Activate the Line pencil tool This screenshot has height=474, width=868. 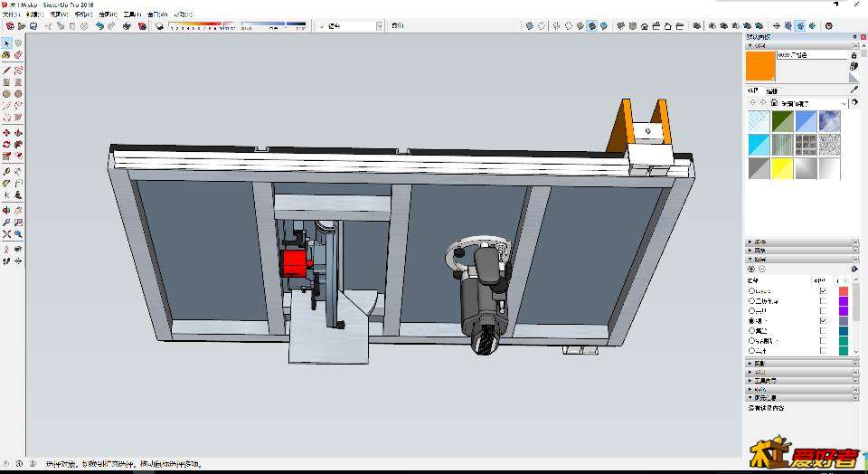[6, 71]
